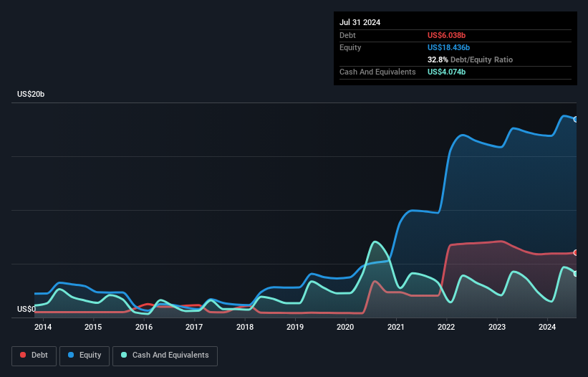588x377 pixels.
Task: Click Cash And Equivalents label in tooltip
Action: click(x=377, y=72)
